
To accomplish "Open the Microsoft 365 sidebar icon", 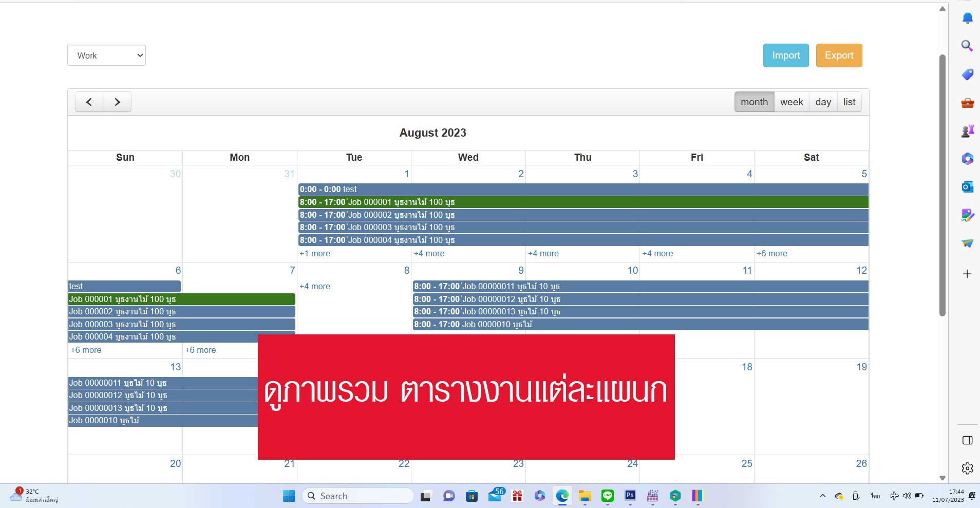I will [967, 159].
